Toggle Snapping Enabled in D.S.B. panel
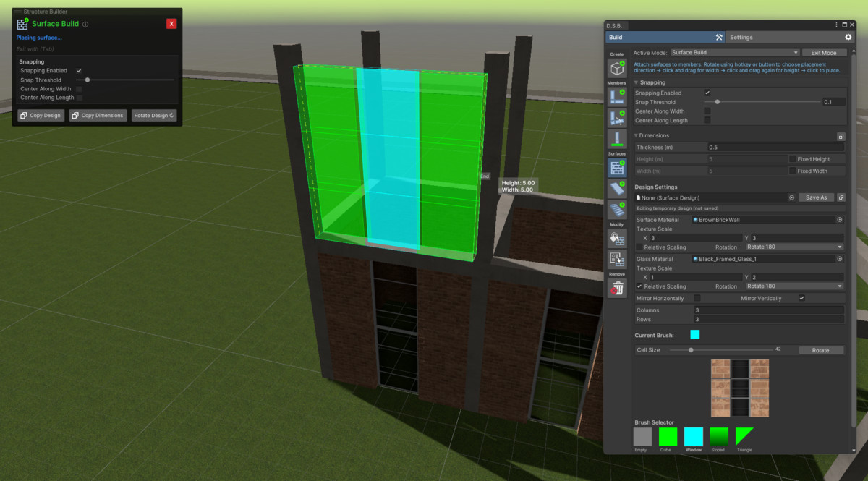Image resolution: width=868 pixels, height=481 pixels. (x=707, y=93)
